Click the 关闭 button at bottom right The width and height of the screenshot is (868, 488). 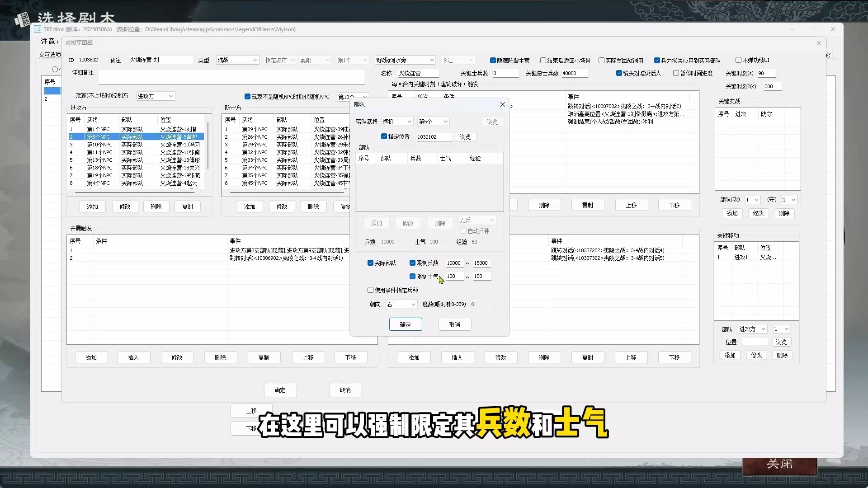[779, 464]
